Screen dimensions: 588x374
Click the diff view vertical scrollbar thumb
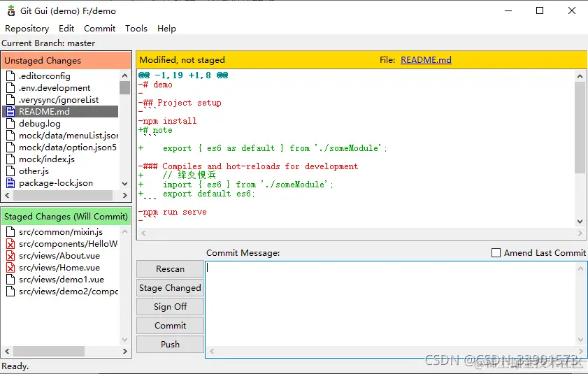pyautogui.click(x=580, y=127)
